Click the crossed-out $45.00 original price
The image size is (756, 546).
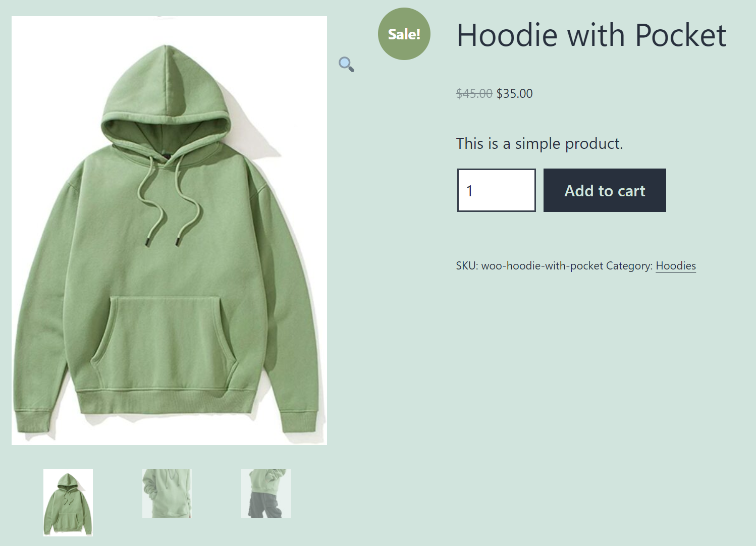coord(474,93)
